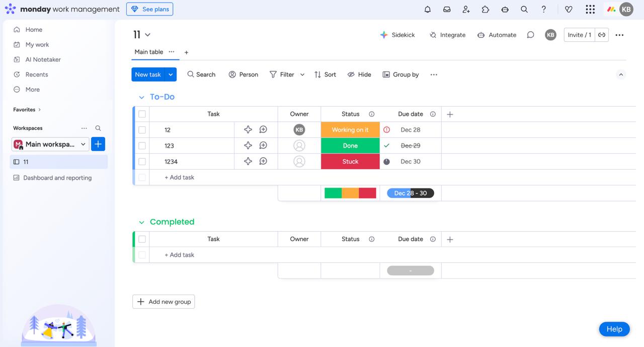Open the nine-dot products switcher

click(x=590, y=9)
